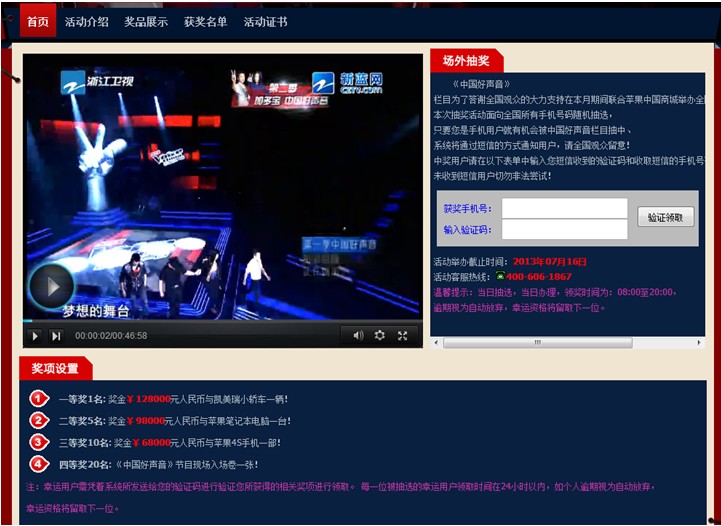Go to the 活动介绍 menu item
This screenshot has height=526, width=721.
point(87,22)
